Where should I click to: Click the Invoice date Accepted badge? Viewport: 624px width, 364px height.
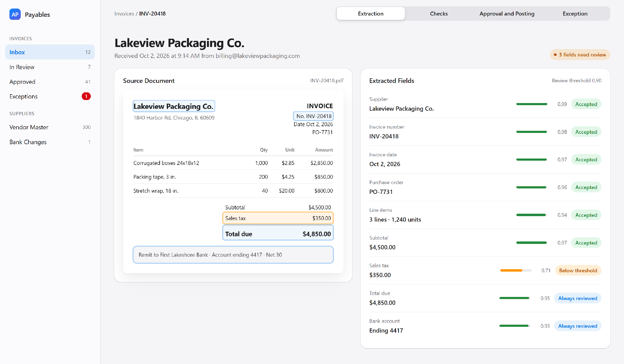[x=586, y=160]
